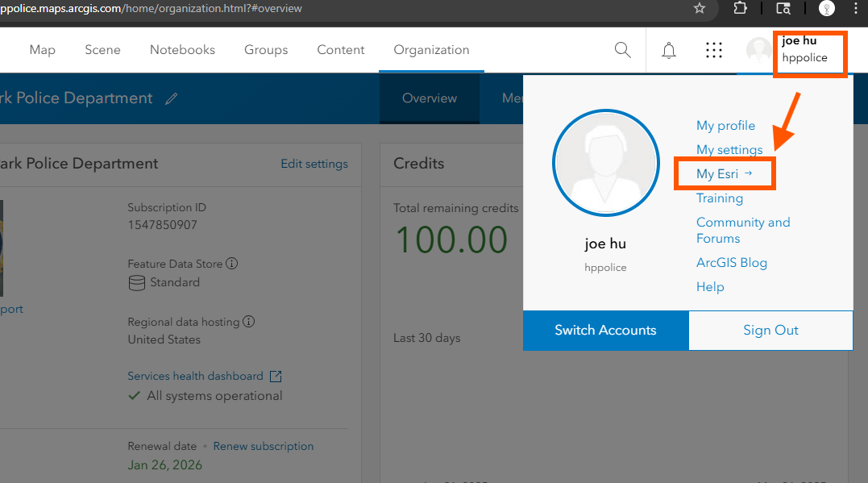Image resolution: width=868 pixels, height=483 pixels.
Task: Click the 'Total remaining credits' label
Action: [456, 208]
